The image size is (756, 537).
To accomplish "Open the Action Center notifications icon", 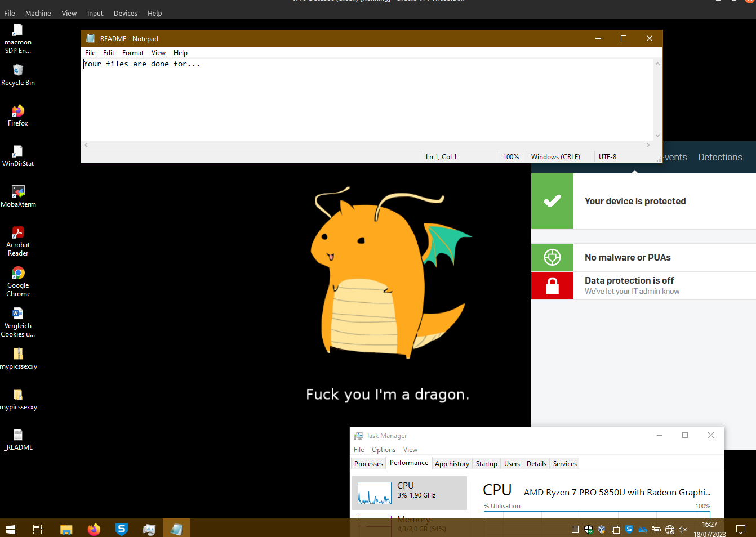I will click(741, 529).
